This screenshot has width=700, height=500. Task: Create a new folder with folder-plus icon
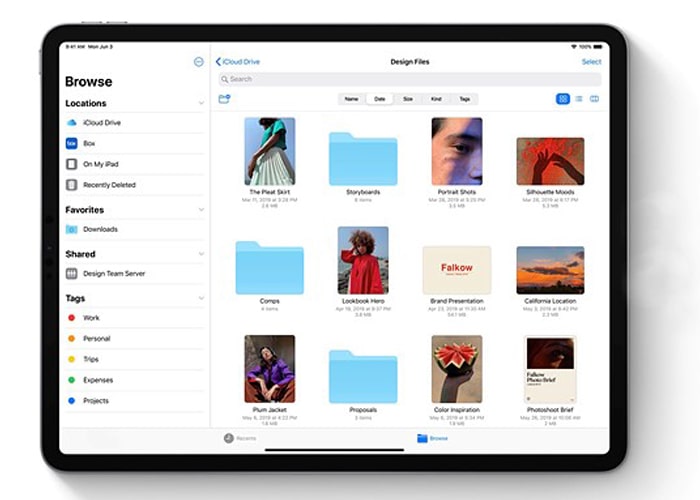click(x=224, y=99)
